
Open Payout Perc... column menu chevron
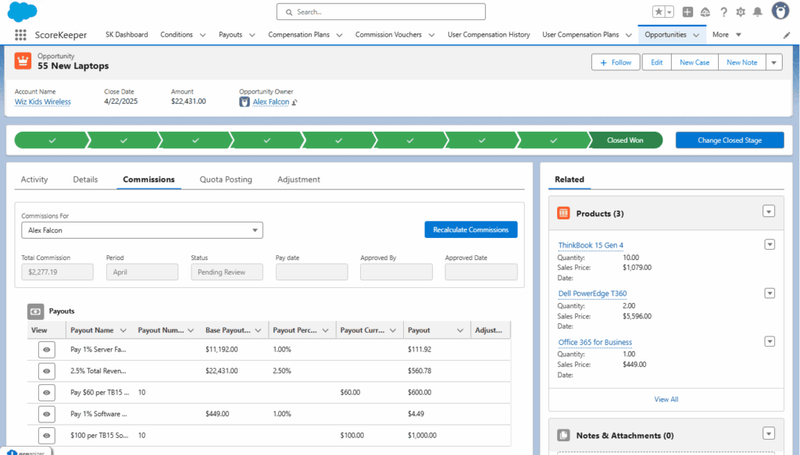(326, 331)
